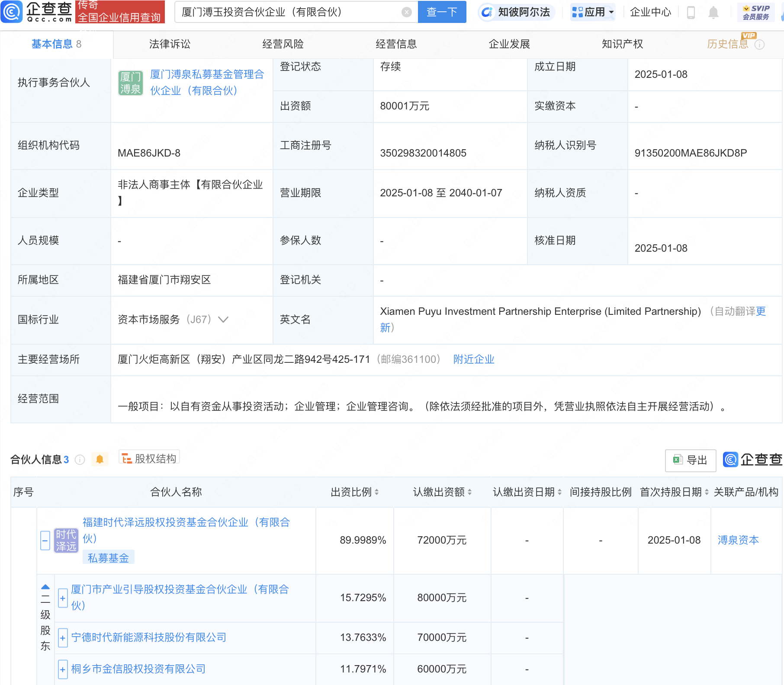The image size is (784, 685).
Task: Select the 72000万元 subscription amount
Action: point(442,540)
